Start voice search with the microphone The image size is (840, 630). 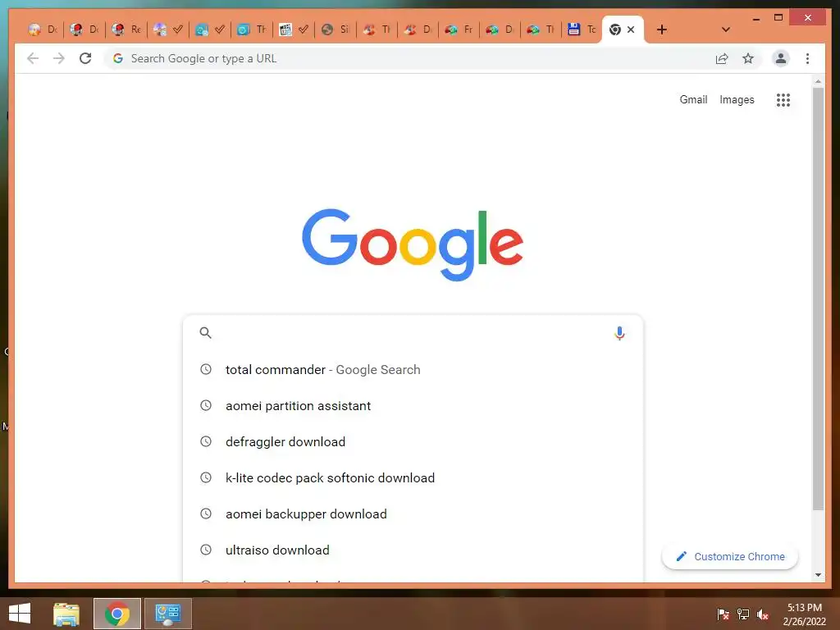point(619,333)
